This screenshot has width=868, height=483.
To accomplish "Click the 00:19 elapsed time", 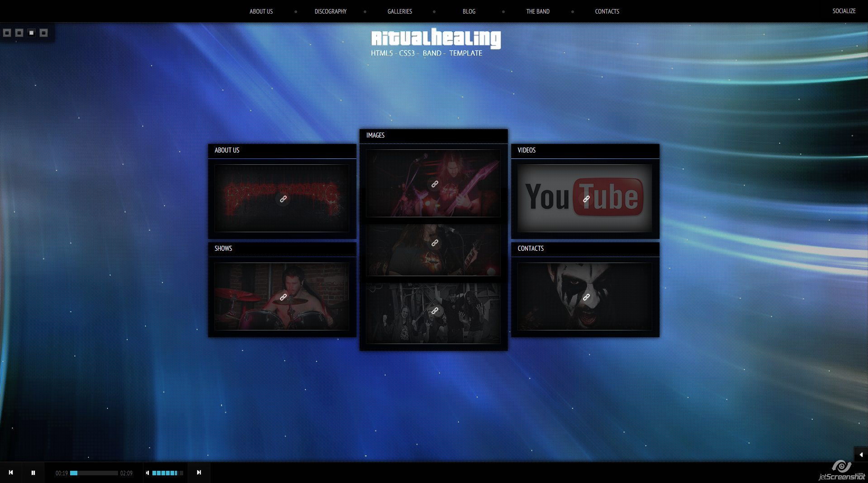I will pyautogui.click(x=62, y=473).
